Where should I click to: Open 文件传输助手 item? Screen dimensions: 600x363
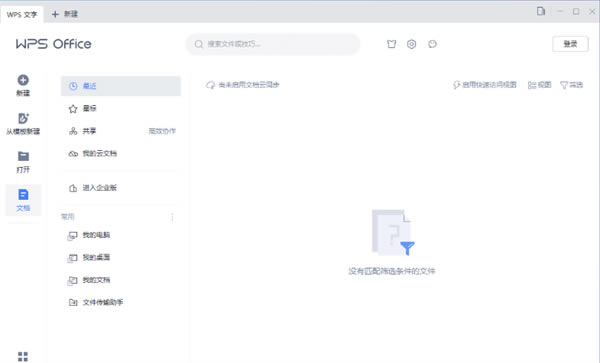[x=121, y=303]
